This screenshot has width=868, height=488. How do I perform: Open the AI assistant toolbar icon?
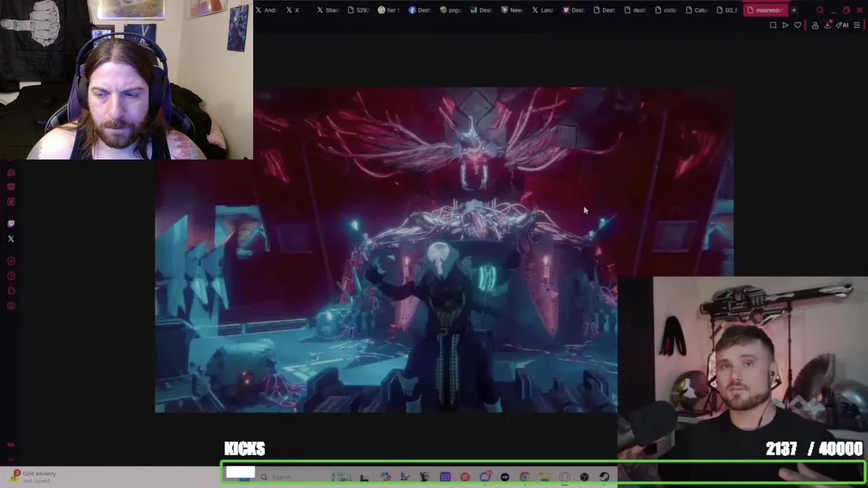pos(842,25)
